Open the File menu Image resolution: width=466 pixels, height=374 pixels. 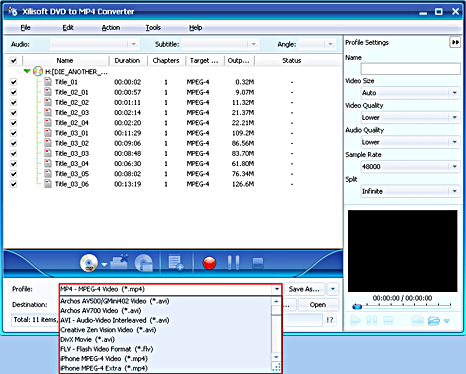click(x=25, y=28)
